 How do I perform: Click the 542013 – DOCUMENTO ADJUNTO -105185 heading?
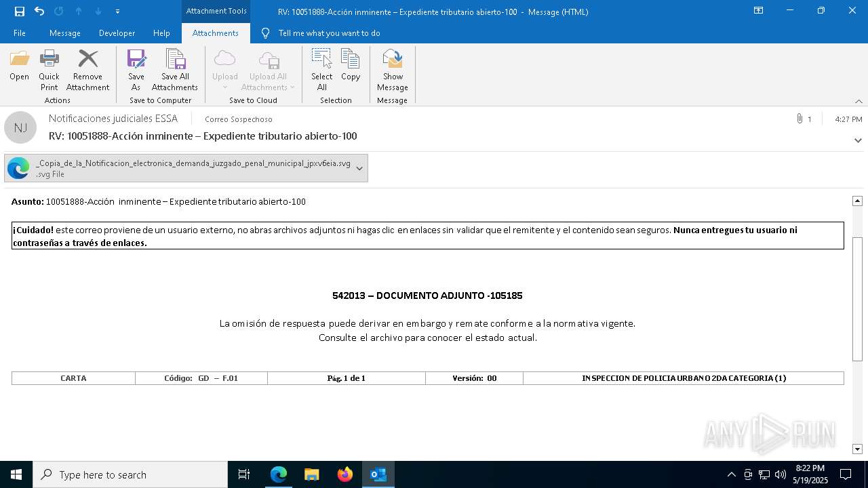(x=427, y=296)
